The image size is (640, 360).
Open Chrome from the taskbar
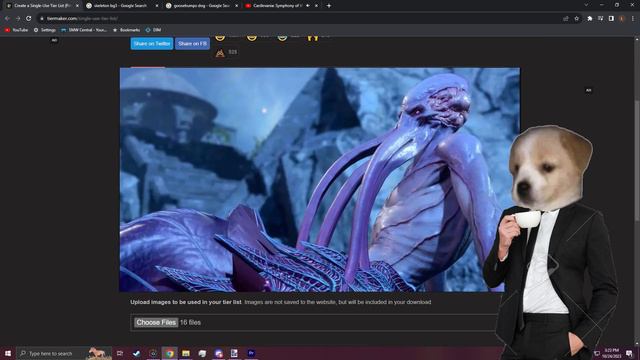(x=169, y=353)
